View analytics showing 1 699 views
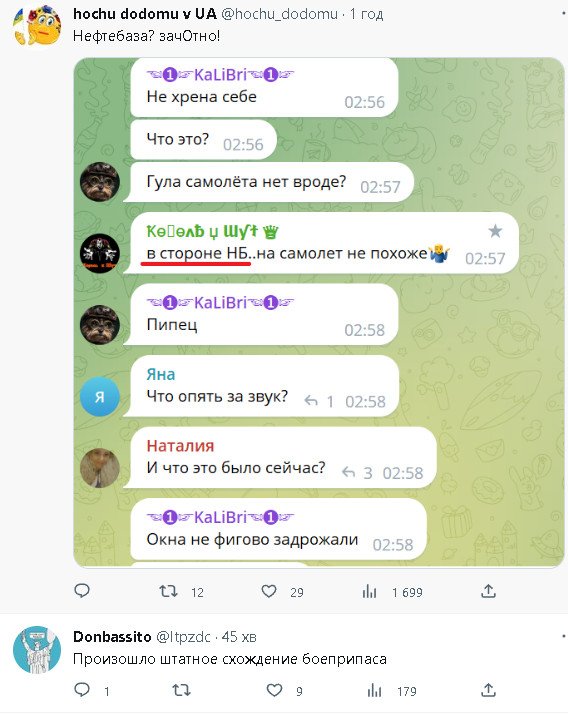The height and width of the screenshot is (715, 568). pyautogui.click(x=369, y=592)
